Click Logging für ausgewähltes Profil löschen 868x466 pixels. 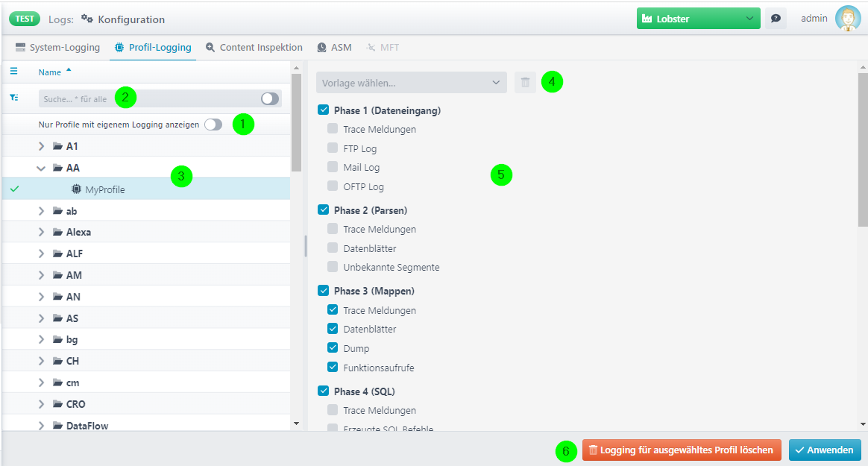click(x=682, y=450)
